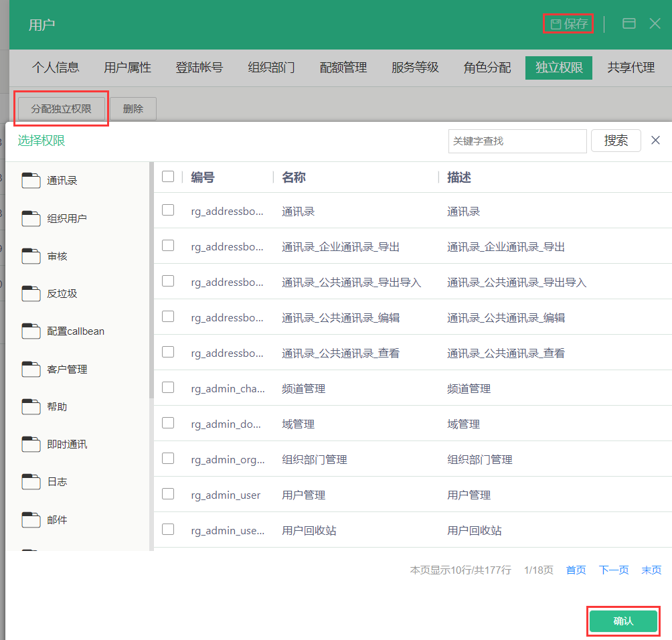The image size is (672, 640).
Task: Click the 首页 first page link
Action: tap(576, 570)
